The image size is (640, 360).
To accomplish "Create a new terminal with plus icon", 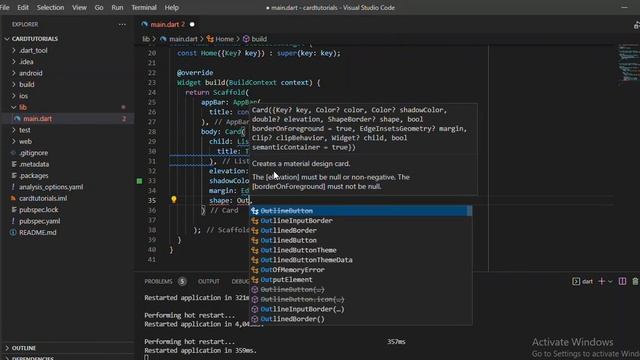I will click(x=602, y=281).
